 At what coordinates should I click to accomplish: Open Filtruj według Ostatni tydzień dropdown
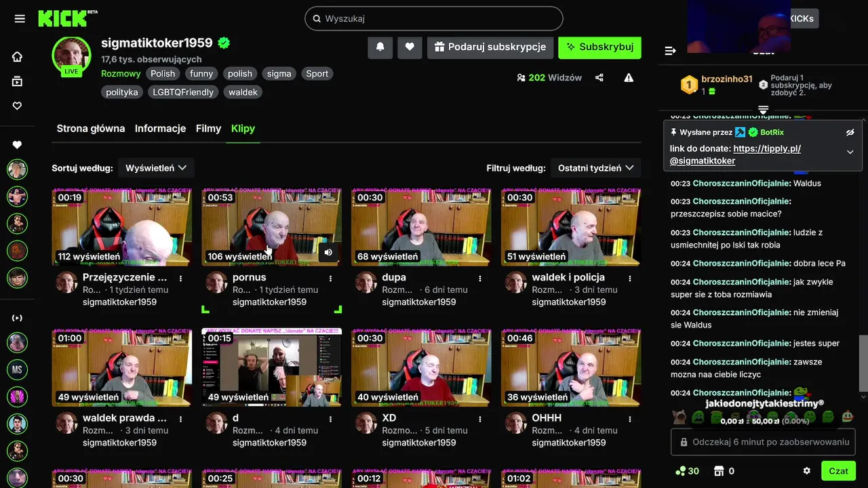pyautogui.click(x=595, y=168)
